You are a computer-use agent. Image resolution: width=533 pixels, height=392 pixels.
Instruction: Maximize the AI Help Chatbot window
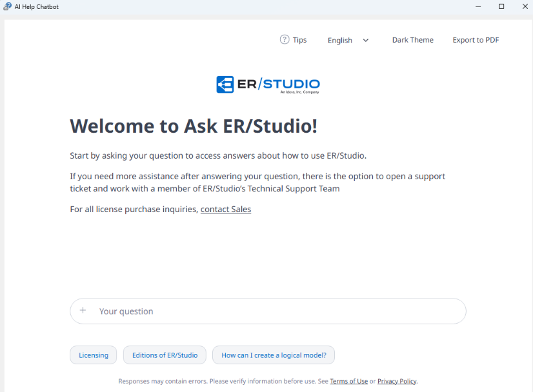(501, 6)
